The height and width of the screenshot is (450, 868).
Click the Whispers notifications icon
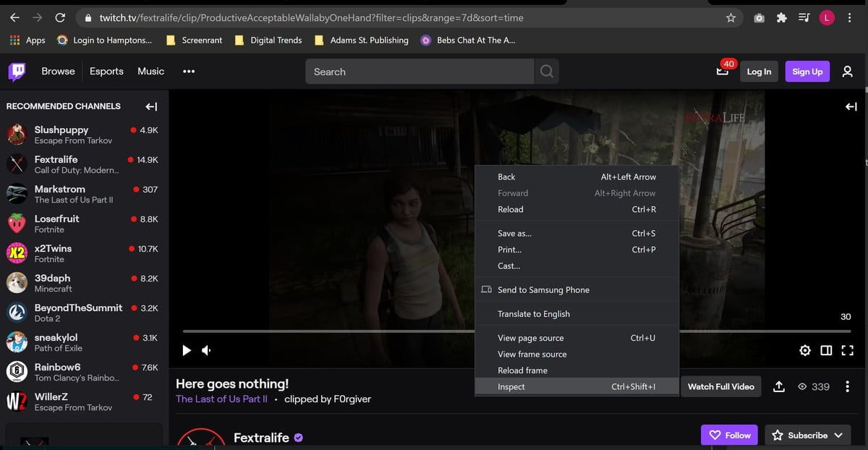pos(721,71)
